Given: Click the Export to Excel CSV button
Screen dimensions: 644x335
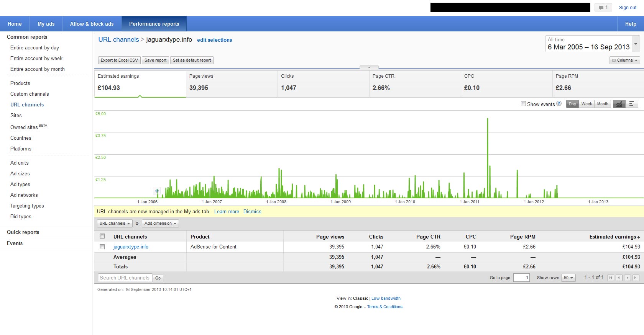Looking at the screenshot, I should click(119, 60).
